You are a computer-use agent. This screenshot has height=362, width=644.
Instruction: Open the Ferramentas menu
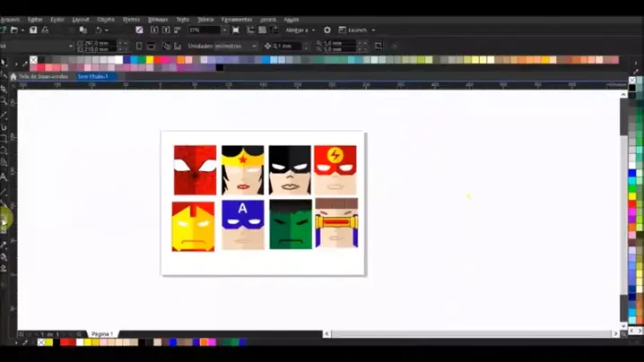[237, 20]
